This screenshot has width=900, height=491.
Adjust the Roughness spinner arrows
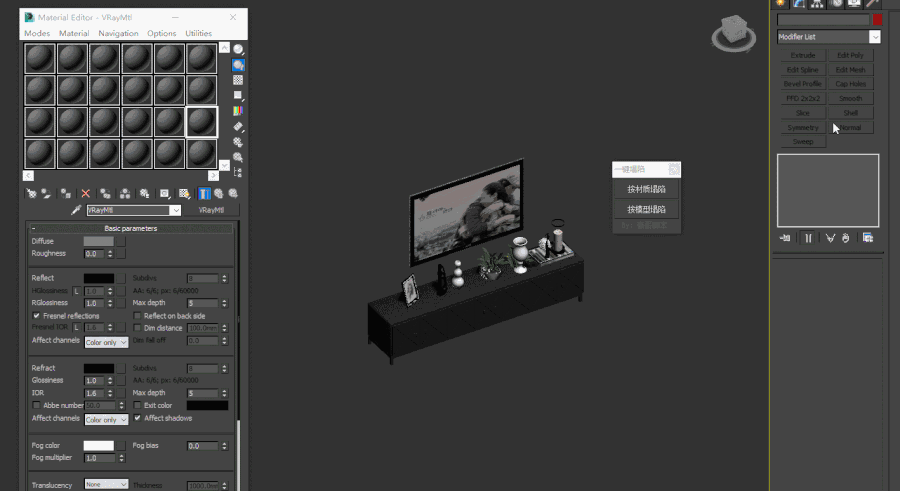(x=110, y=254)
